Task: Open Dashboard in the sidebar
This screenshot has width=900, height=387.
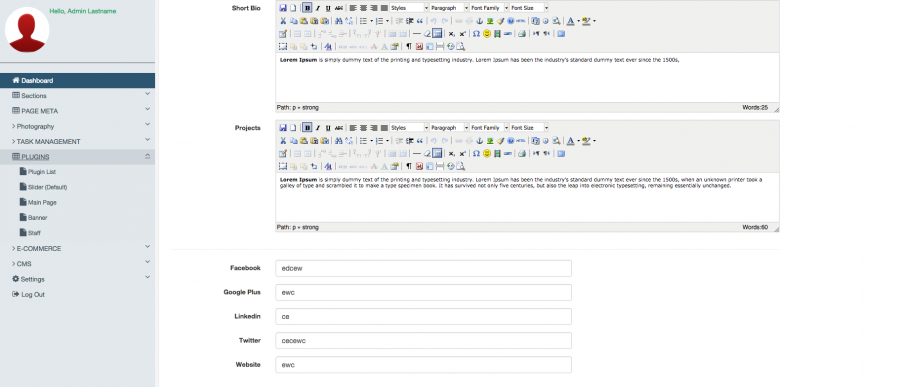Action: coord(77,80)
